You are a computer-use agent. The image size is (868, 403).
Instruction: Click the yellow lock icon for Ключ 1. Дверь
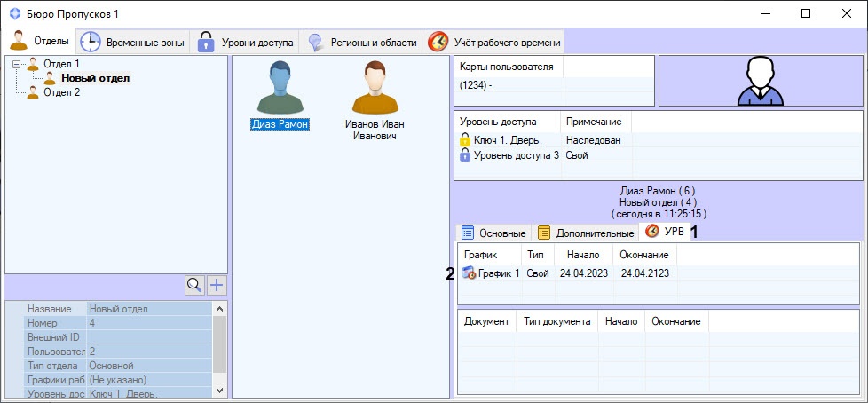464,140
